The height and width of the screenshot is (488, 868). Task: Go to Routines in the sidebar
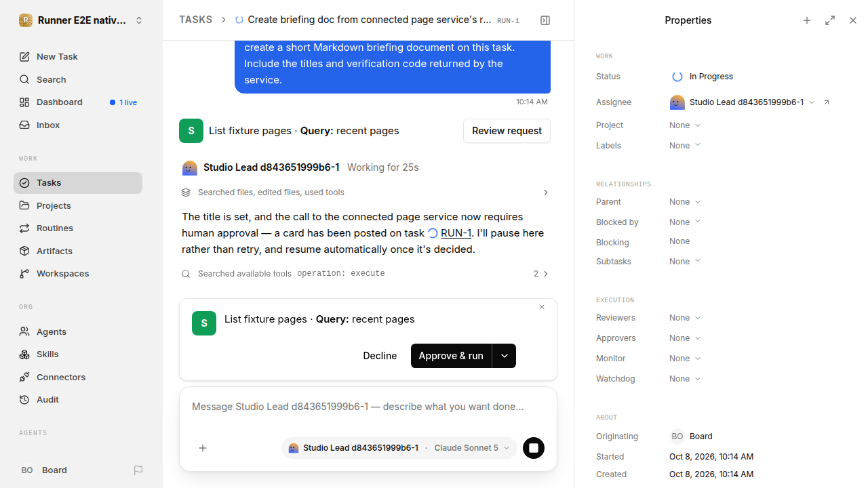pos(78,228)
